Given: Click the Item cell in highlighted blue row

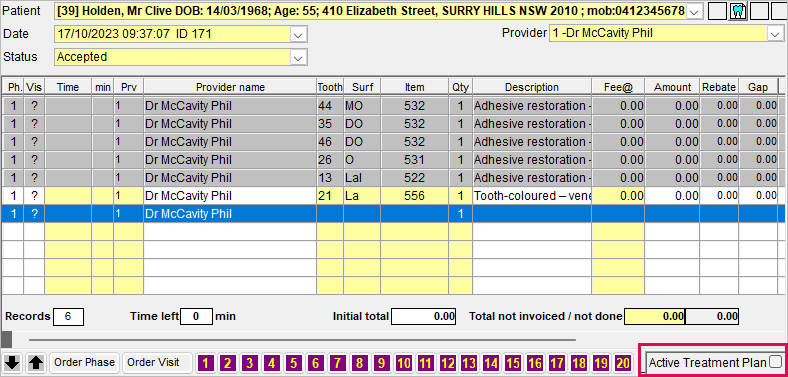Looking at the screenshot, I should pyautogui.click(x=415, y=214).
